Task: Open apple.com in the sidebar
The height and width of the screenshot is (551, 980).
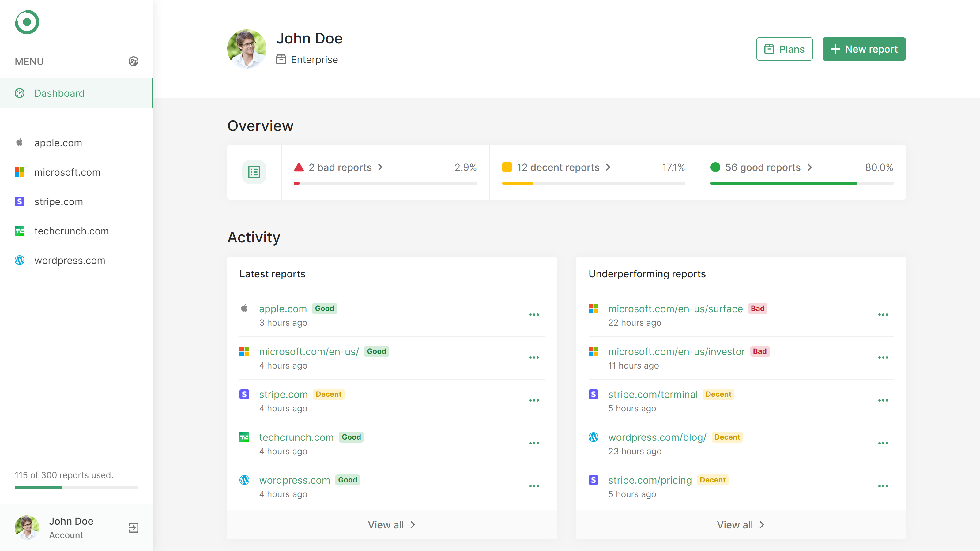Action: coord(76,143)
